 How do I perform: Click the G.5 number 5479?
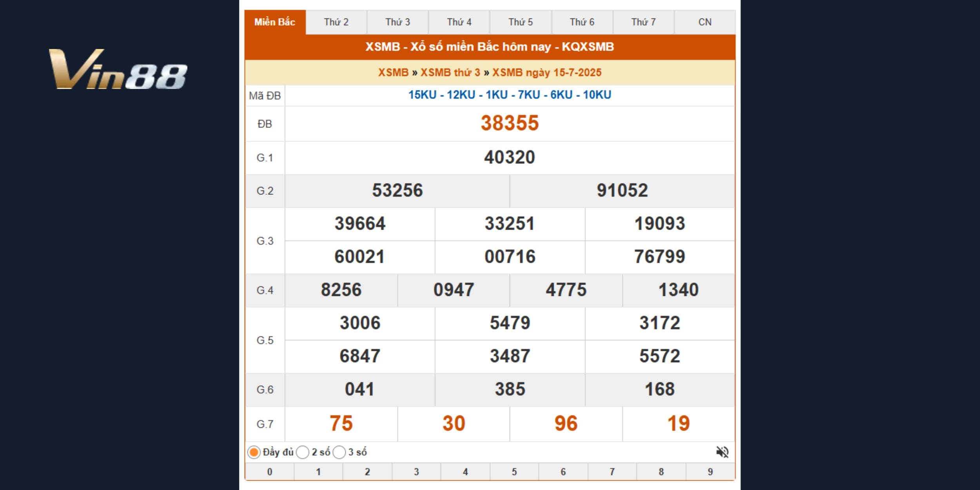click(x=510, y=323)
